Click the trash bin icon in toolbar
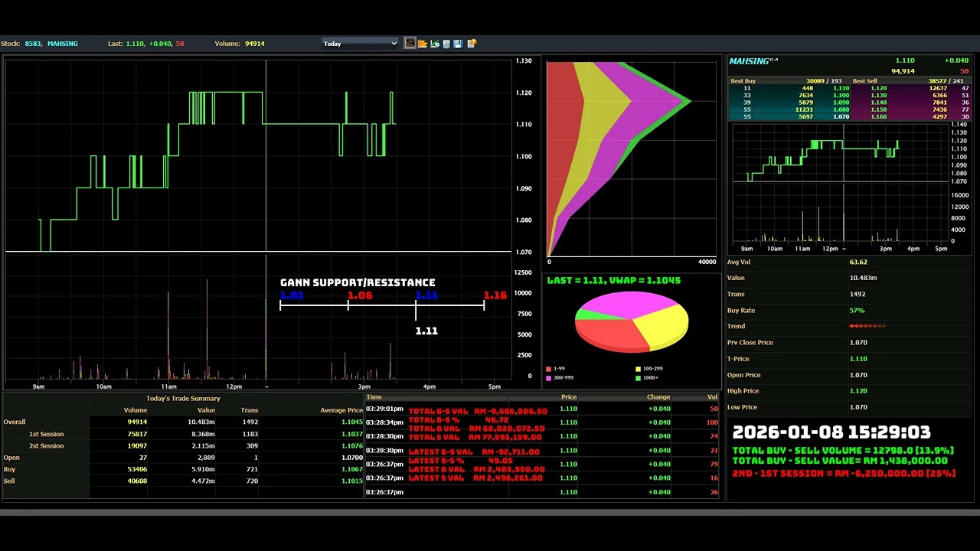The height and width of the screenshot is (551, 980). pos(446,44)
